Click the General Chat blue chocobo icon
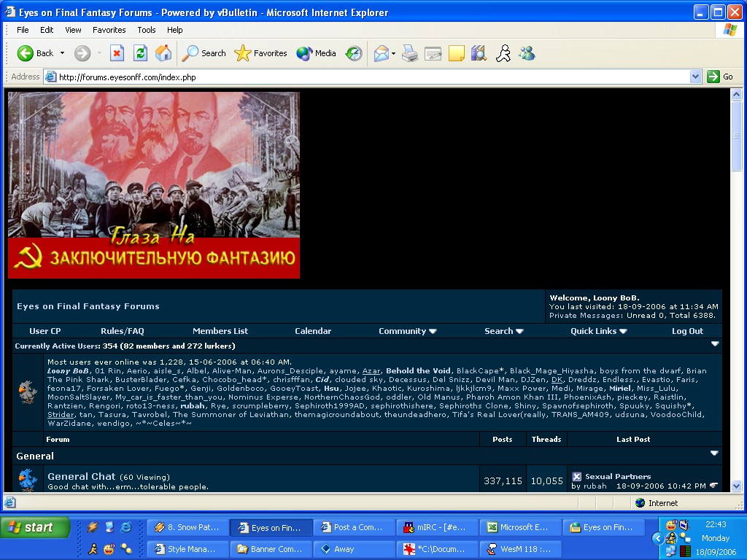This screenshot has width=747, height=560. [x=28, y=480]
